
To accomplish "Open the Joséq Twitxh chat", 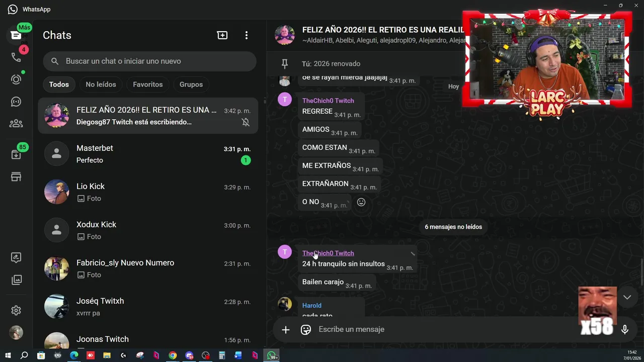I will (148, 307).
